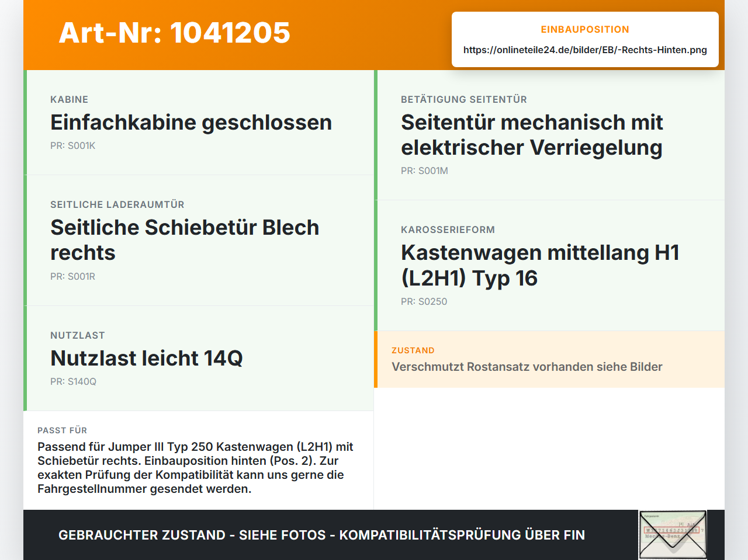This screenshot has width=748, height=560.
Task: Click the KAROSSERIEFORM label
Action: (448, 230)
